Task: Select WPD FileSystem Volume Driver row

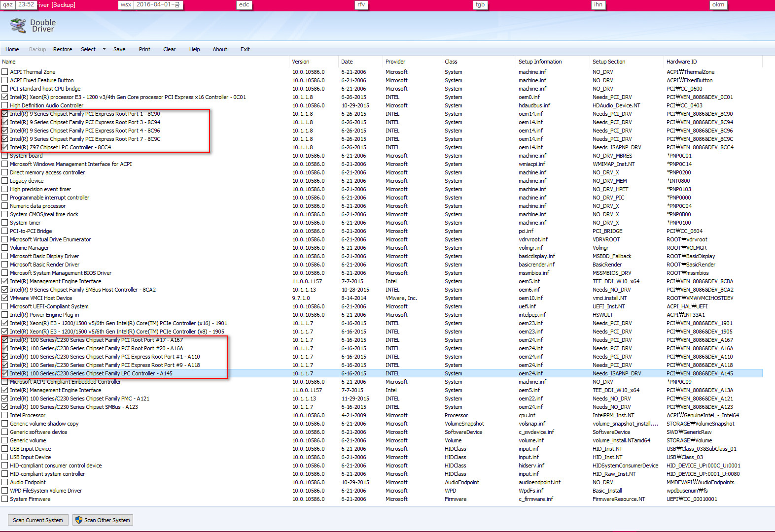Action: [x=381, y=491]
